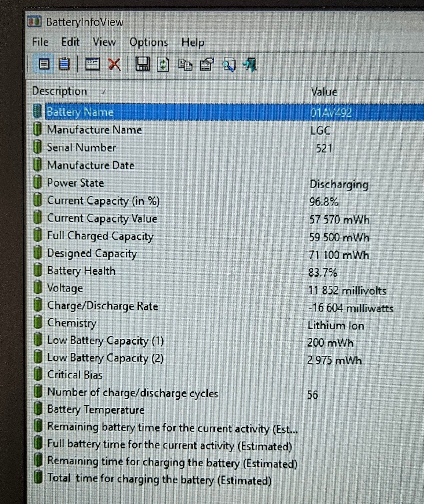Select the Manufacture Date row

click(228, 165)
